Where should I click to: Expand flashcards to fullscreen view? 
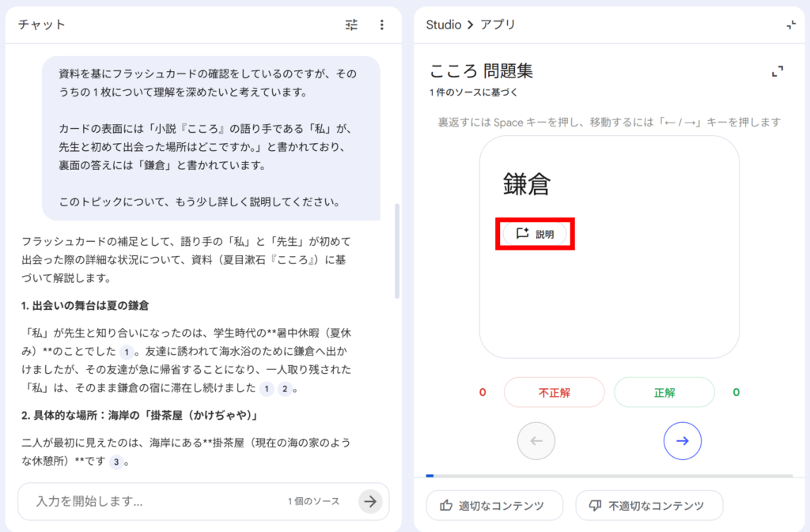pyautogui.click(x=778, y=71)
